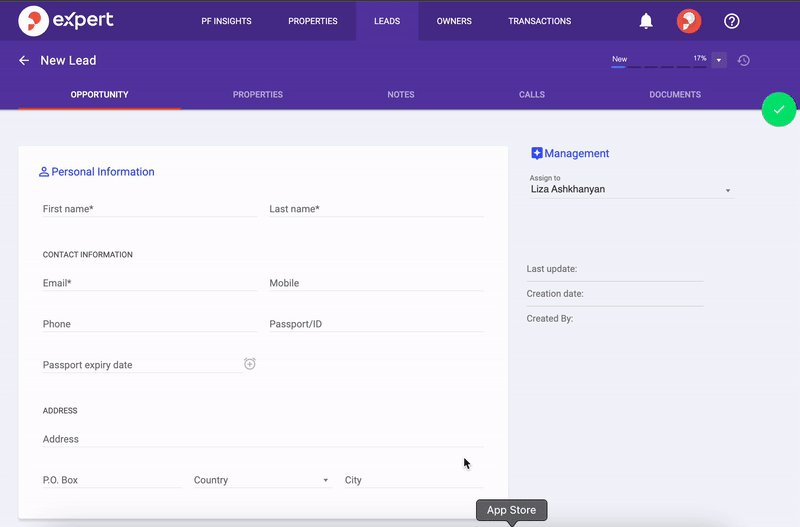Click the Expert logo icon
Screen dimensions: 800x527
pos(34,21)
